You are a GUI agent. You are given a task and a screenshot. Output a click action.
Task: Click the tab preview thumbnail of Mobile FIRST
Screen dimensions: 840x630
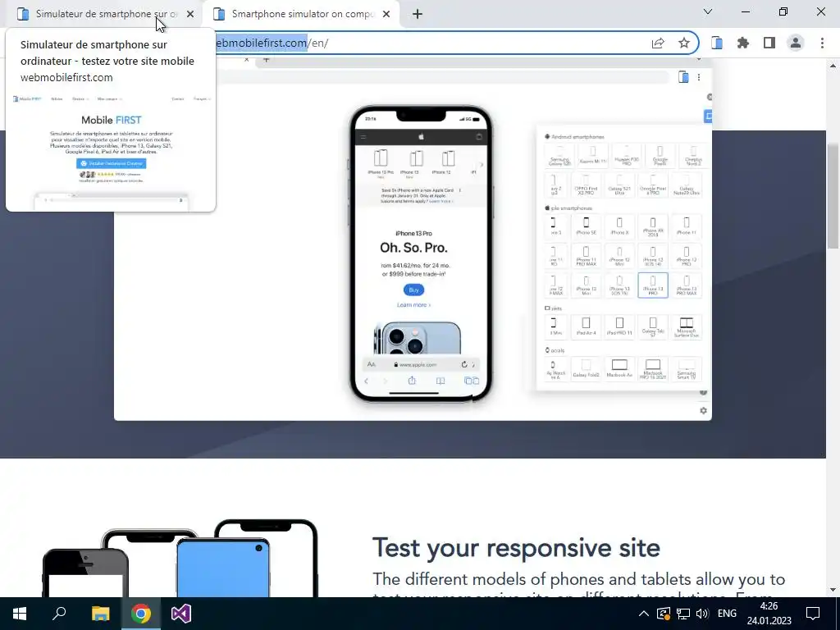coord(111,152)
